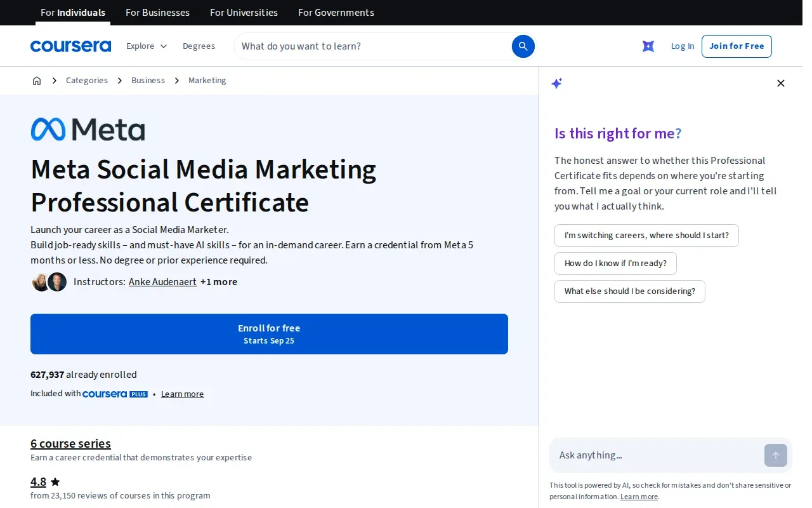Open the '6 course series' link
The image size is (812, 508).
click(x=70, y=443)
